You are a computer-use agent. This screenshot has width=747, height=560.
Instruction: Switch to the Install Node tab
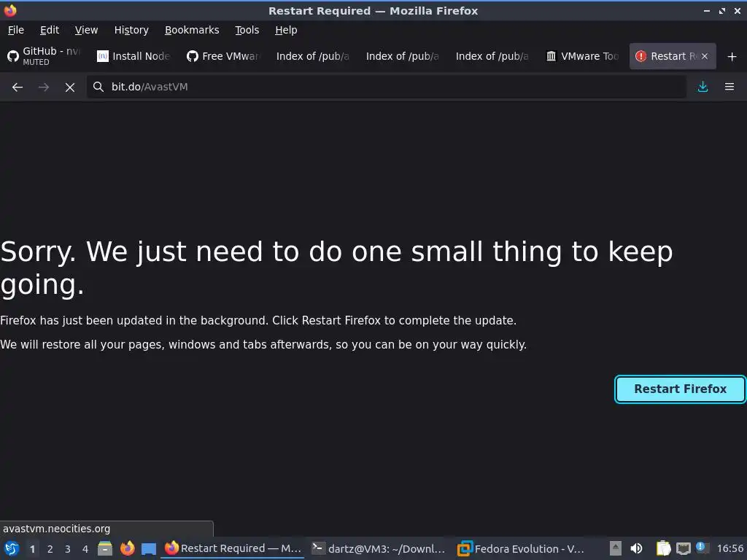pos(133,56)
